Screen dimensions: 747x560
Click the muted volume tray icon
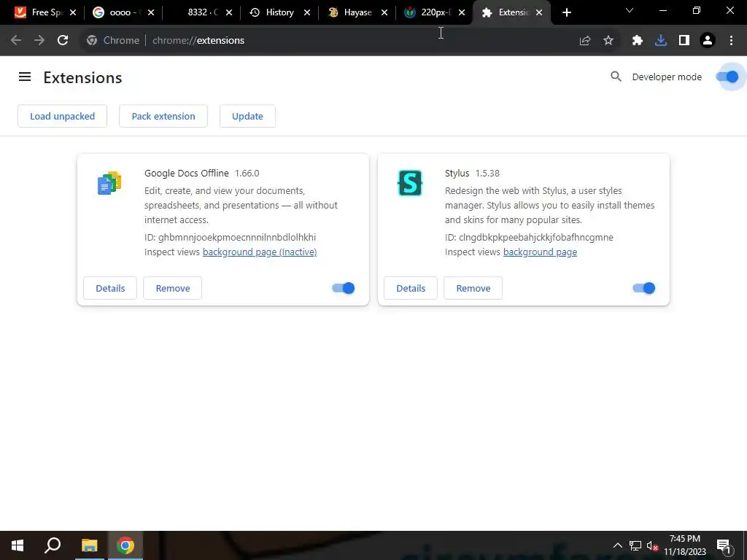pyautogui.click(x=652, y=545)
